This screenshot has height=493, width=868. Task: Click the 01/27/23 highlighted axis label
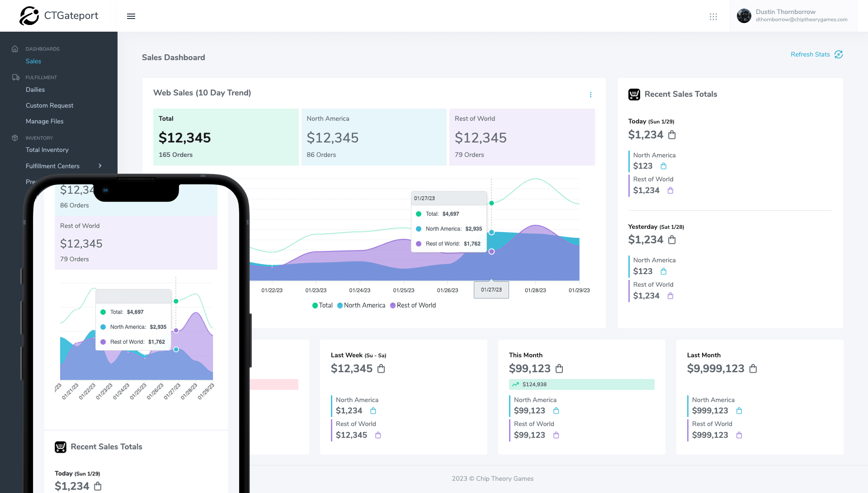pos(491,290)
